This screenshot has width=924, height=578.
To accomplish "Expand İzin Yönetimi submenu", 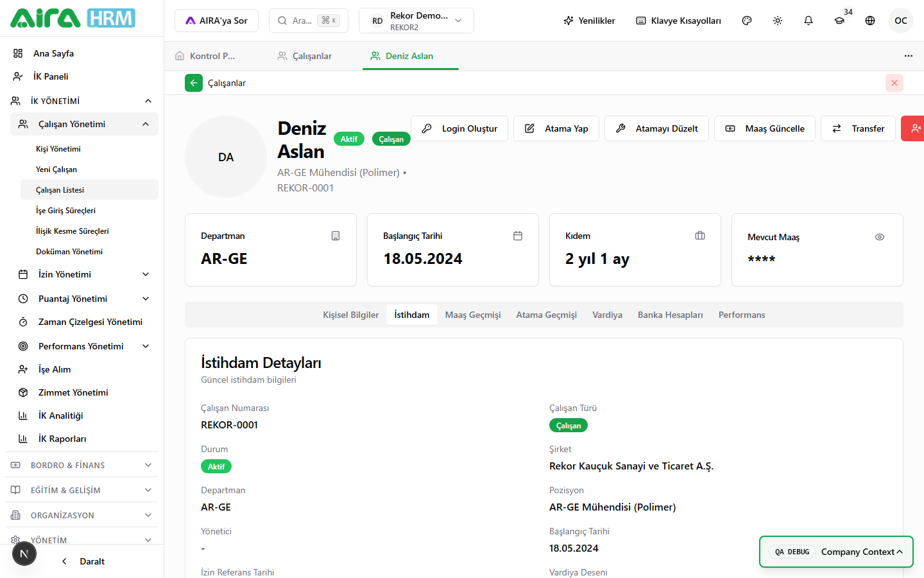I will point(84,274).
